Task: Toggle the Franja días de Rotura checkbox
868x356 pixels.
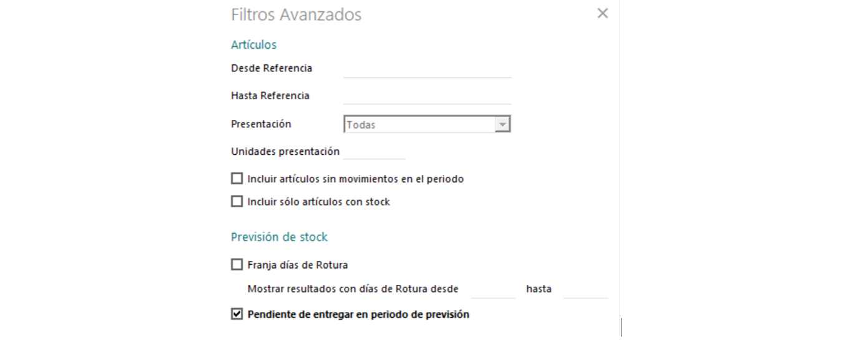Action: coord(237,265)
